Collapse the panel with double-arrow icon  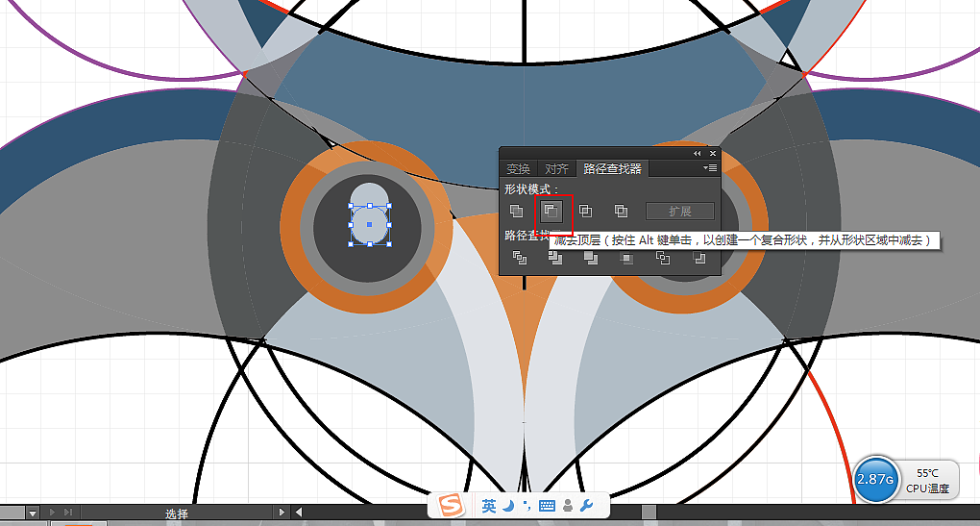pos(697,154)
